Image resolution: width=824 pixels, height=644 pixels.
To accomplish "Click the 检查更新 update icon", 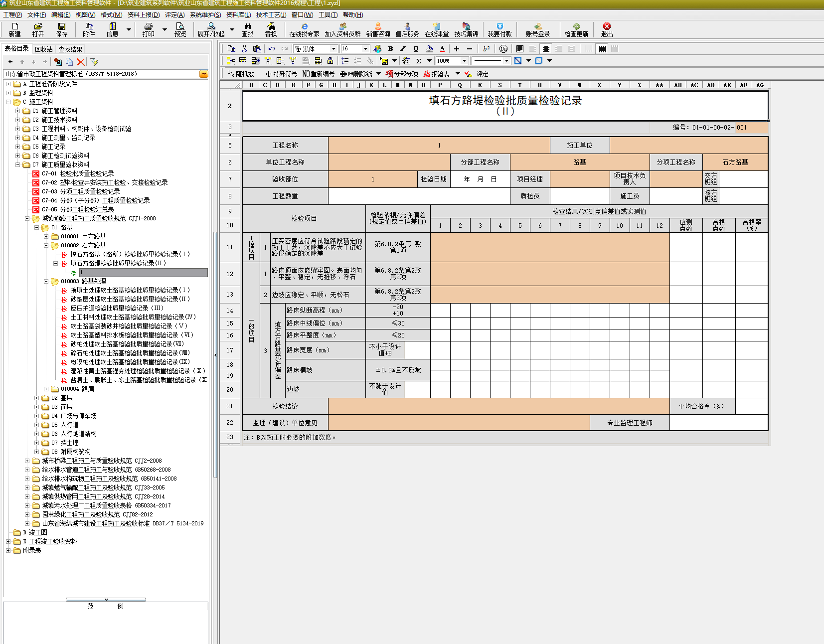I will pyautogui.click(x=576, y=29).
